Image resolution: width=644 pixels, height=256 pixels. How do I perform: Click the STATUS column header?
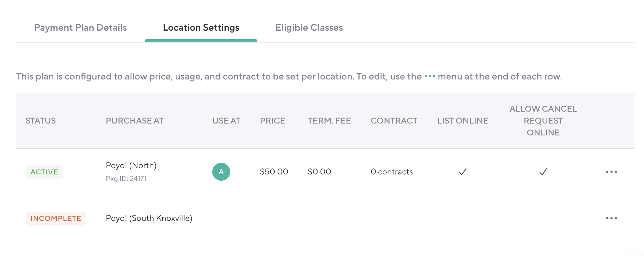tap(41, 121)
